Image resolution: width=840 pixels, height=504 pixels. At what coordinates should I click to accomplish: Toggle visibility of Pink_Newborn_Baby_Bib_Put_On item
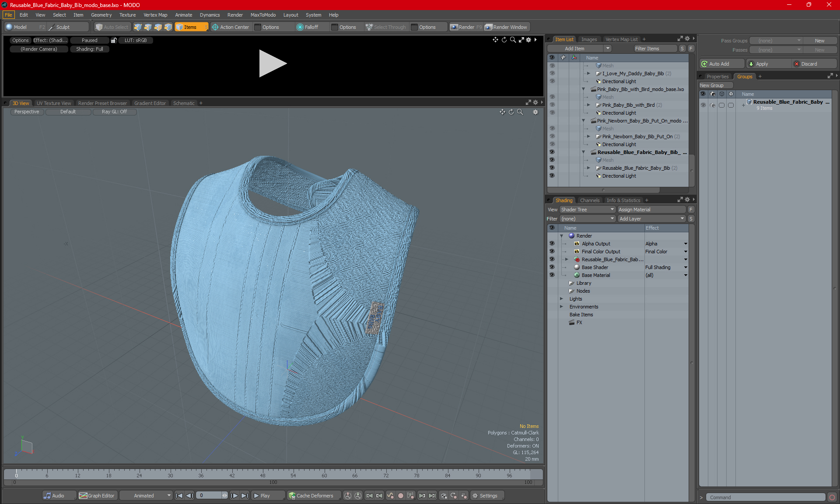point(552,136)
